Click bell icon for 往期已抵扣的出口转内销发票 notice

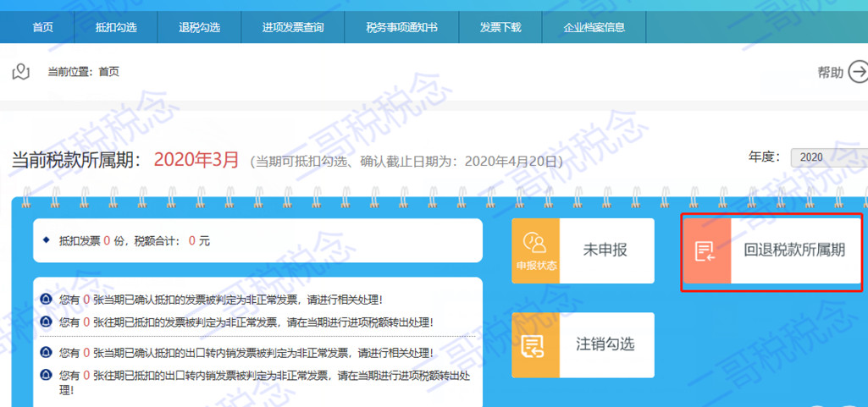(x=47, y=374)
